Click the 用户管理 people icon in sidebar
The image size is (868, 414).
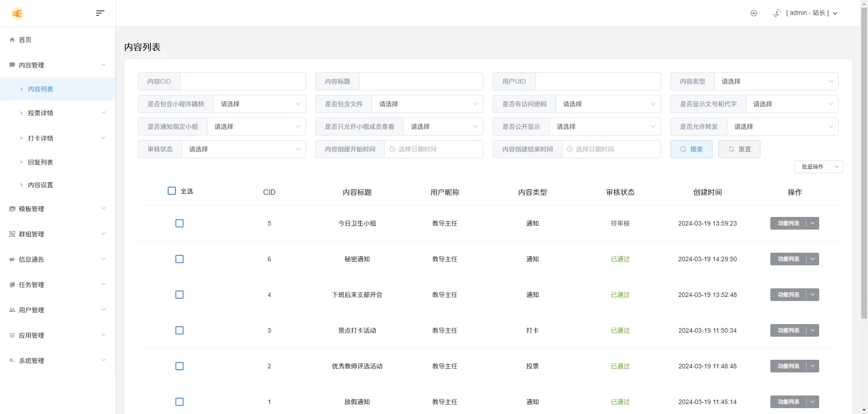pos(12,310)
